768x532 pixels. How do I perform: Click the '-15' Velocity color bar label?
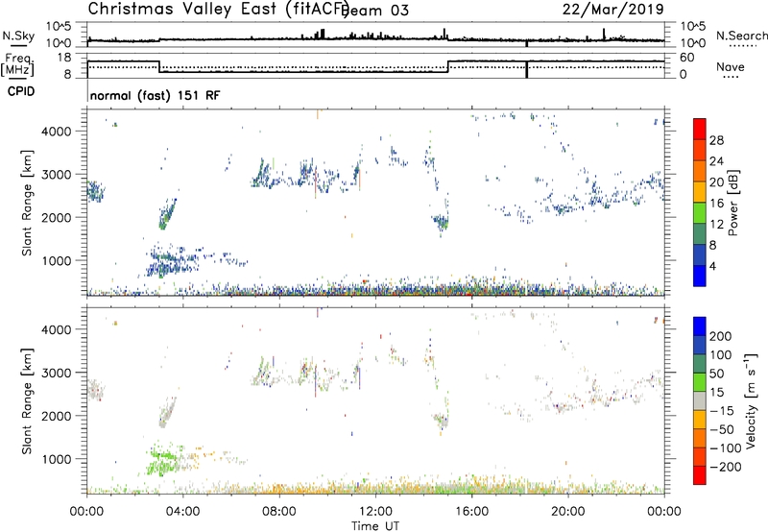tap(721, 410)
